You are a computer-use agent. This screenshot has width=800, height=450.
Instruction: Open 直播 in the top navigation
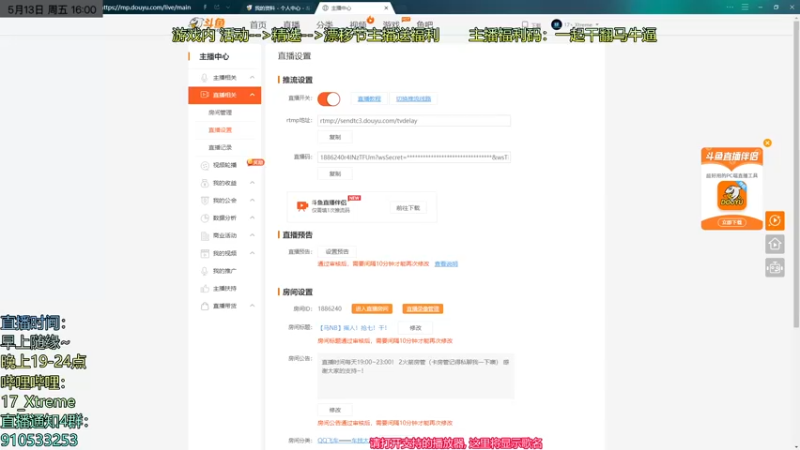point(291,24)
